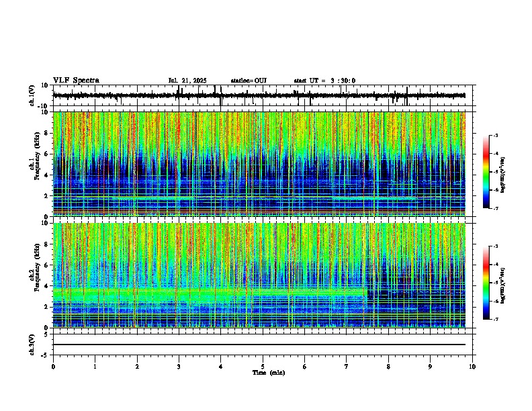Click the "8" kHz tick on ch.2 frequency axis
The height and width of the screenshot is (411, 532).
(47, 244)
